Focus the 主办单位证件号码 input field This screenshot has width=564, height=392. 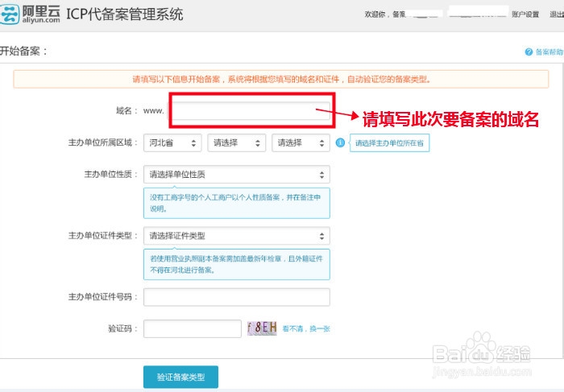(237, 297)
